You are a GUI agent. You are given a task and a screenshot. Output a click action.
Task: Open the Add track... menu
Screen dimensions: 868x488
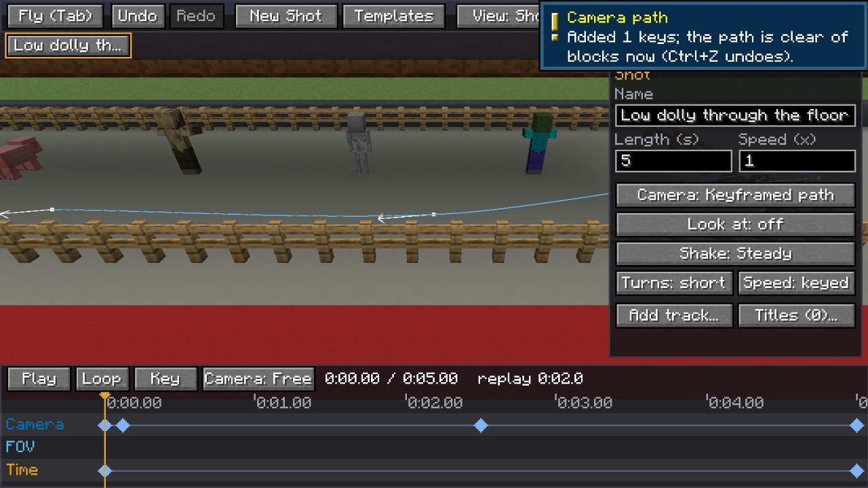674,315
